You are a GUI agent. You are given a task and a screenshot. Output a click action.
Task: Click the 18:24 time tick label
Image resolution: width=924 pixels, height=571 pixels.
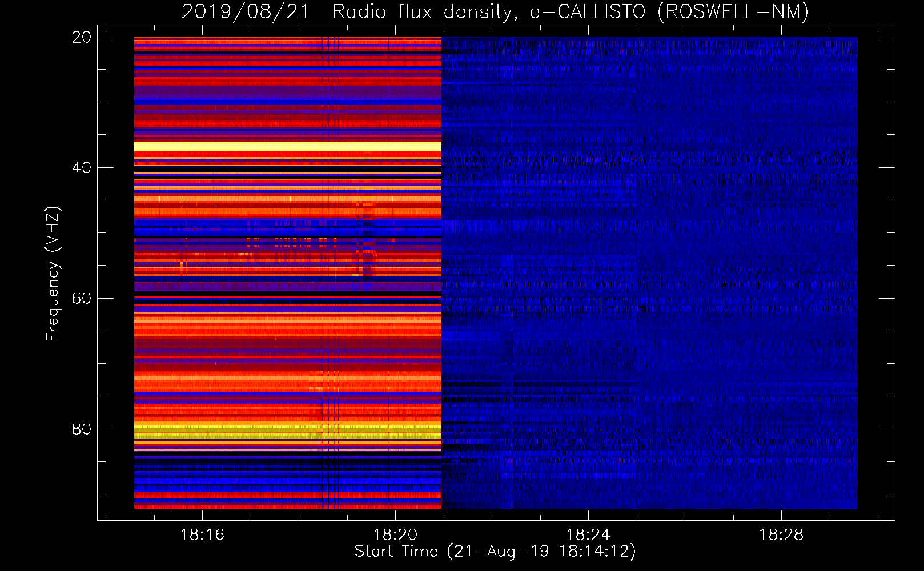pos(588,535)
